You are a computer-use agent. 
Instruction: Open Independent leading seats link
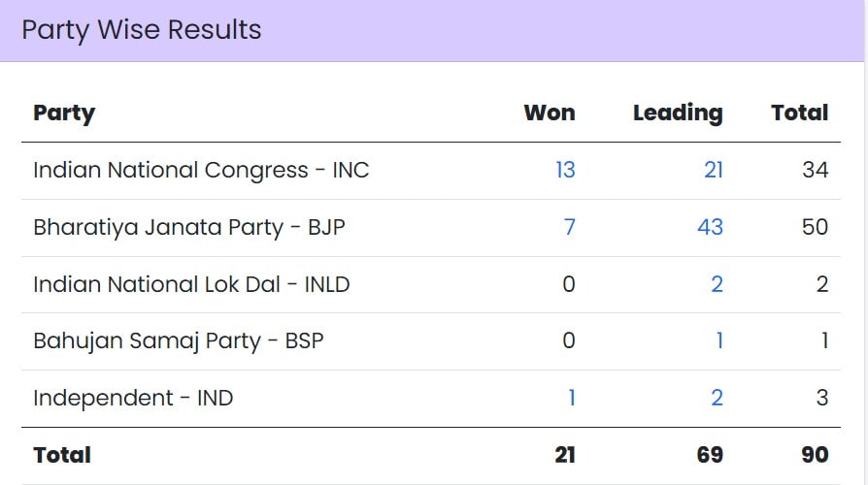pyautogui.click(x=717, y=398)
